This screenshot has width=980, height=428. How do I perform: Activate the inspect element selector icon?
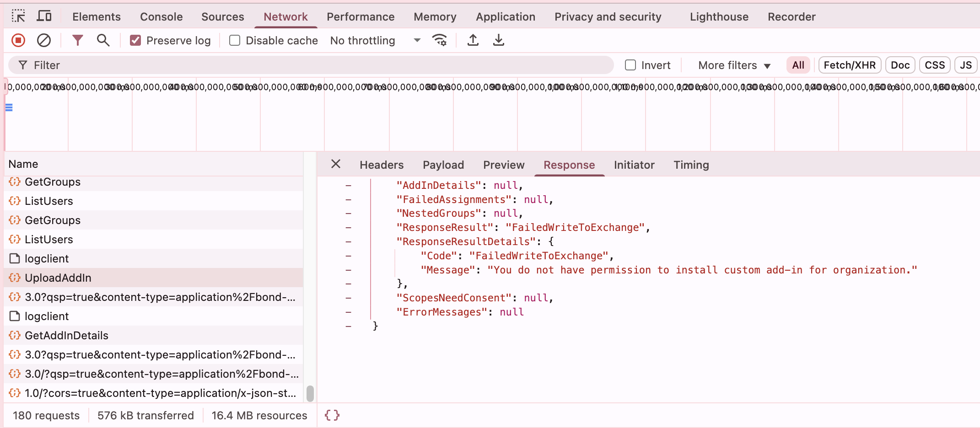click(18, 16)
